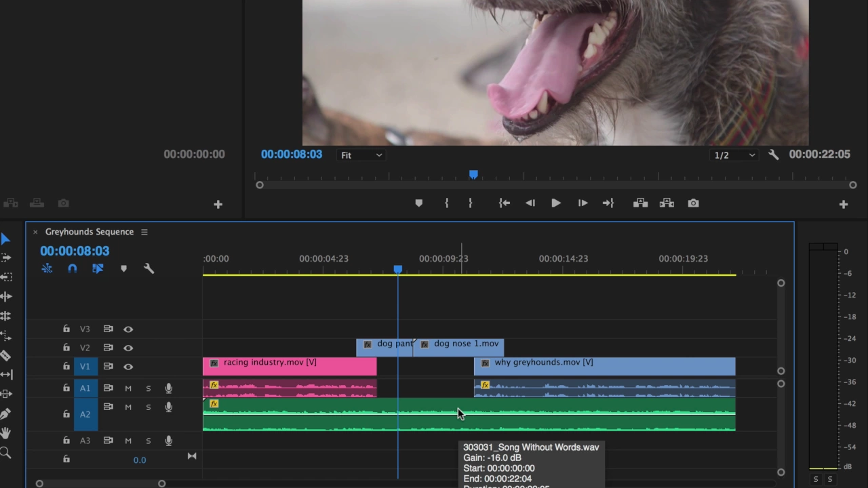
Task: Lock the V1 track
Action: coord(66,367)
